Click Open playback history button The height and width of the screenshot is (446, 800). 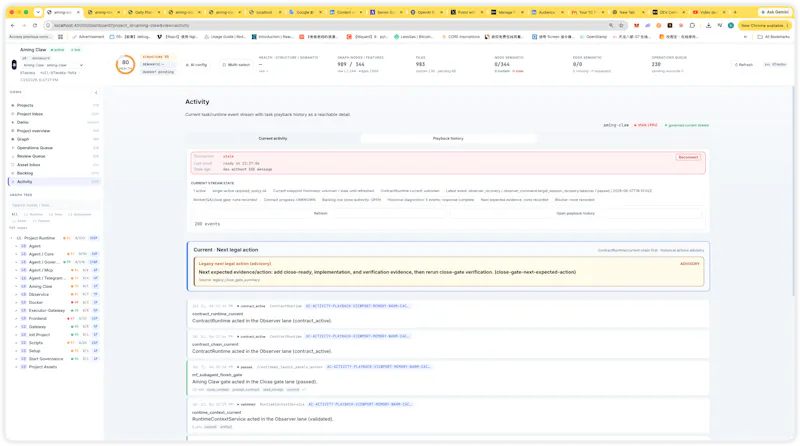pos(576,213)
